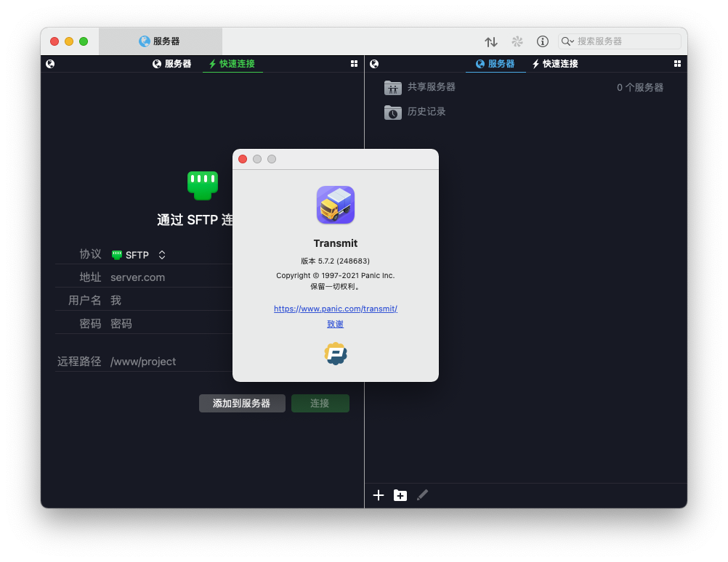This screenshot has width=728, height=562.
Task: Click the 用户名 input field
Action: click(x=171, y=301)
